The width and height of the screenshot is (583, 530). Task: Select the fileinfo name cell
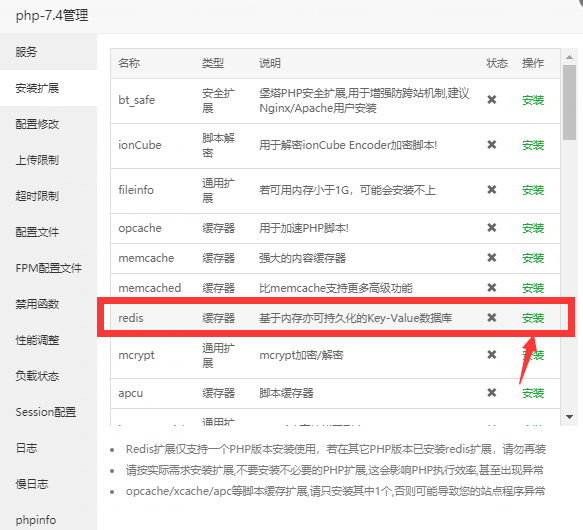tap(136, 190)
